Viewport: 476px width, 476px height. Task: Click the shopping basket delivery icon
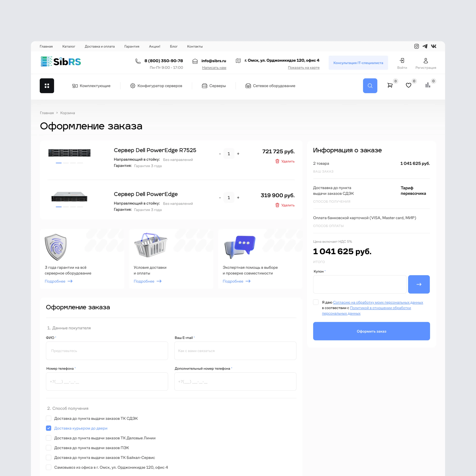click(x=151, y=245)
